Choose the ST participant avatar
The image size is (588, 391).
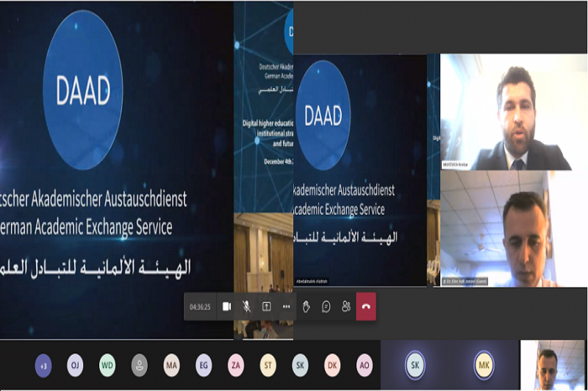tap(268, 365)
